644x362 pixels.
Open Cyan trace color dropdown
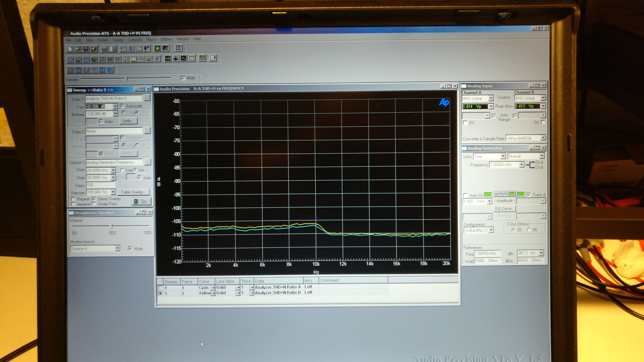pyautogui.click(x=213, y=288)
